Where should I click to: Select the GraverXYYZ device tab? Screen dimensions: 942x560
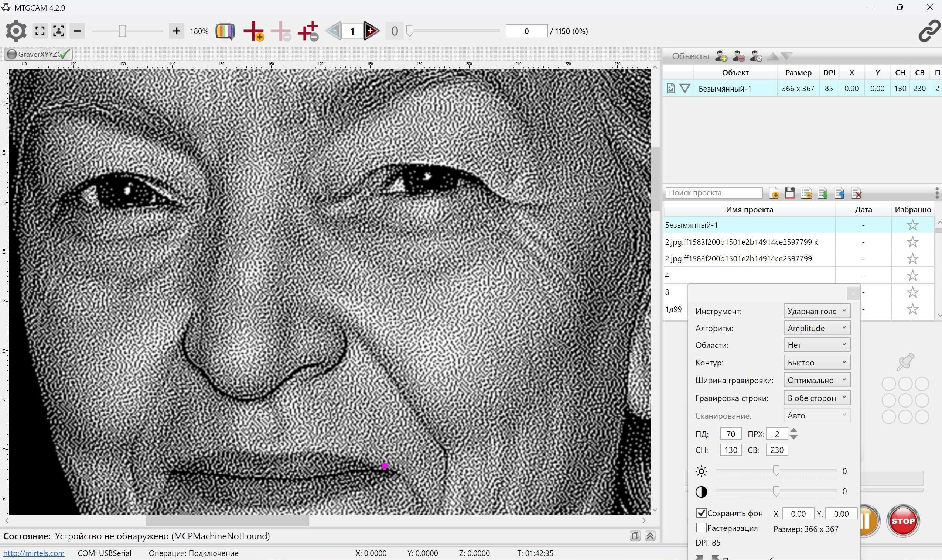point(38,54)
